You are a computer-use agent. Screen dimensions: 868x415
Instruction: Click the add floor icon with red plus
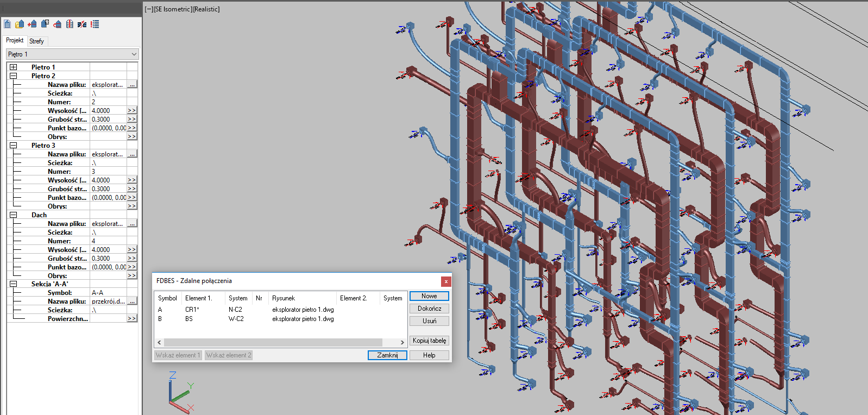(32, 24)
